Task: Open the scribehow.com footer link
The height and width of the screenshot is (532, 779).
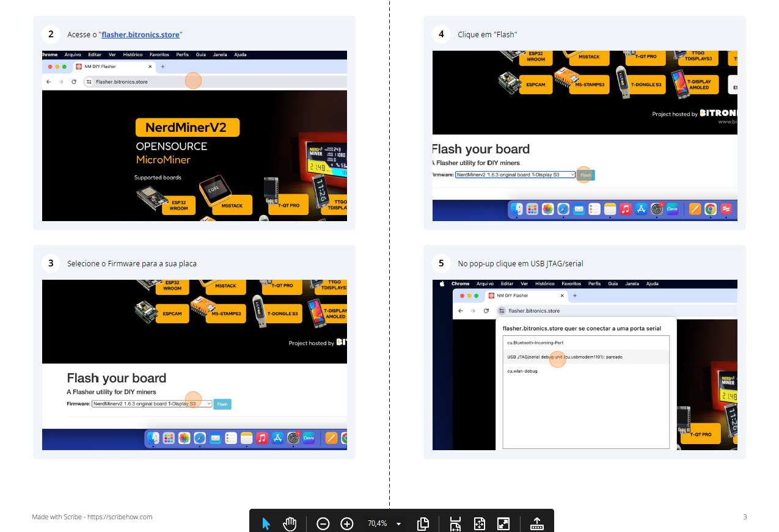Action: [x=120, y=517]
